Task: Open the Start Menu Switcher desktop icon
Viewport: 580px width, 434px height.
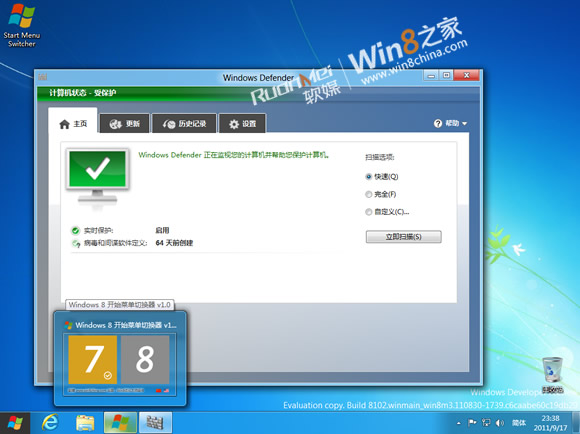Action: click(21, 25)
